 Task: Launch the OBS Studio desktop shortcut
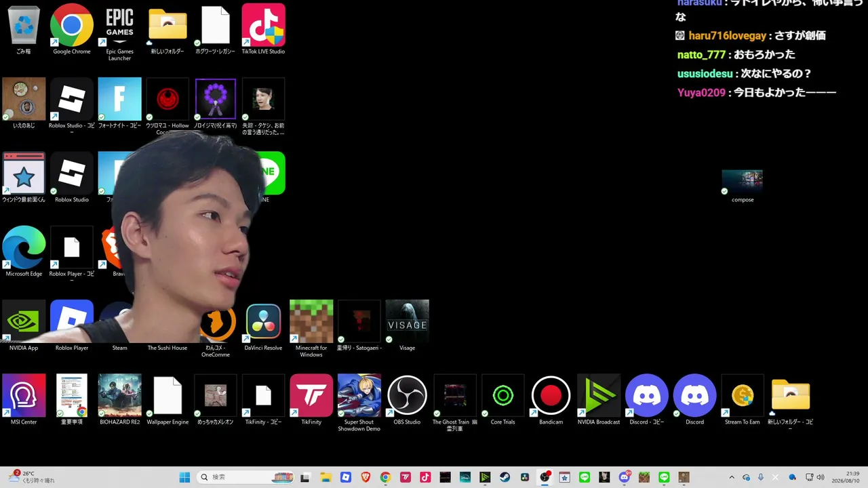click(407, 400)
